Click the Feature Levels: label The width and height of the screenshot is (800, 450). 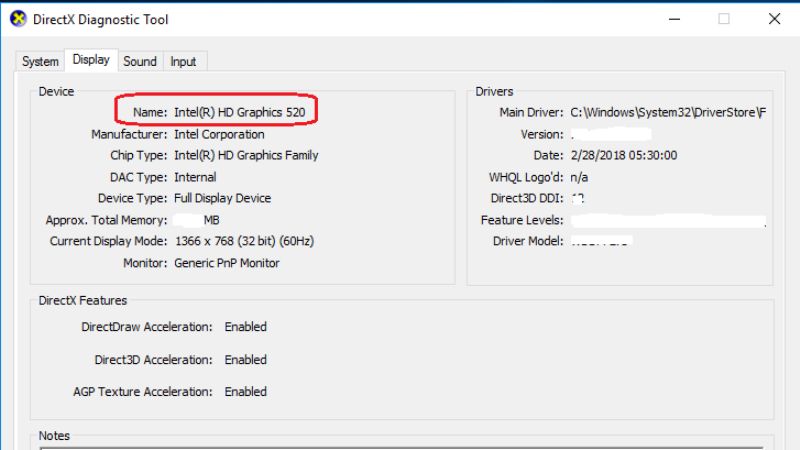[x=522, y=220]
